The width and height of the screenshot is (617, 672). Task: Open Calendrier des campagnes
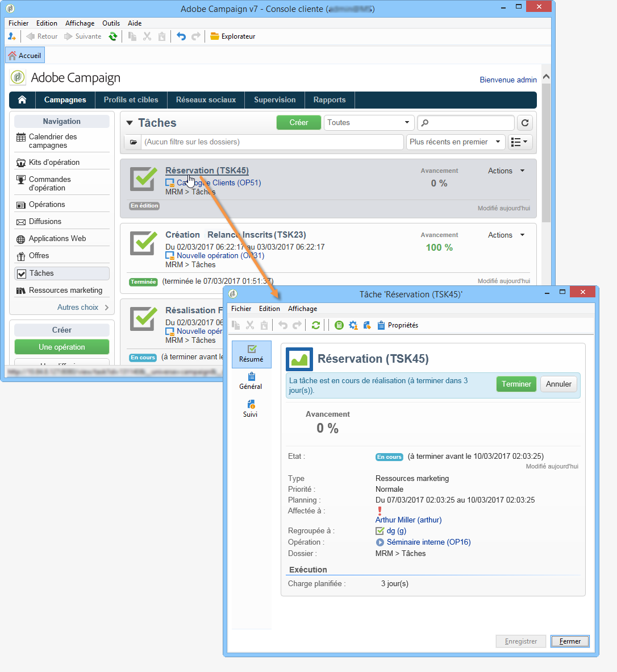62,141
